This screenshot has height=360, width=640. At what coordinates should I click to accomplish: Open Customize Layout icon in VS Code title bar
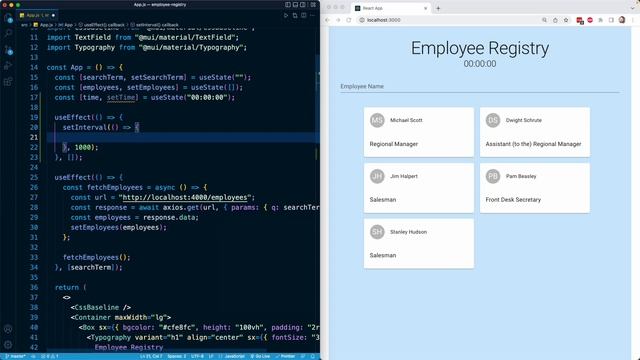point(313,5)
